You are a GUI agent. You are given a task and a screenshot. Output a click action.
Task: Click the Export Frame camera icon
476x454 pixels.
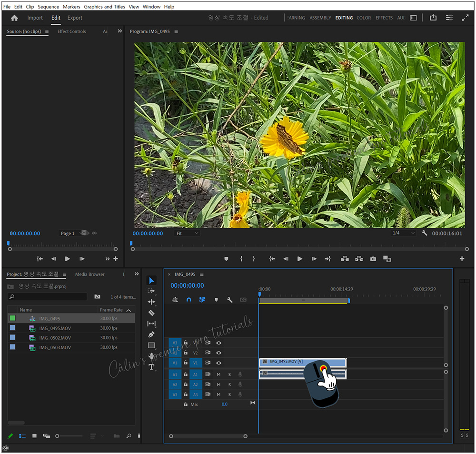pyautogui.click(x=373, y=259)
